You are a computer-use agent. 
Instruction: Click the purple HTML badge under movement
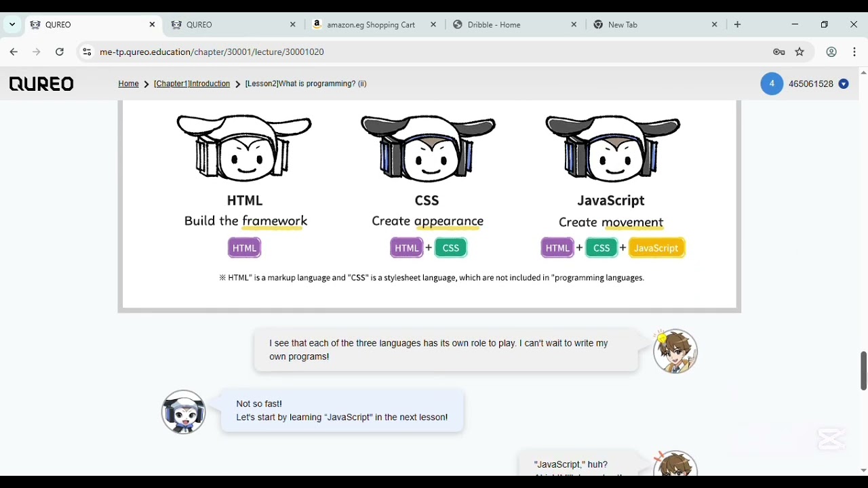(557, 248)
